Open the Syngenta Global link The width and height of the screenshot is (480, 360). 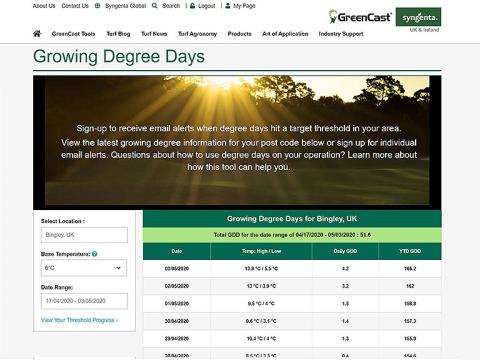125,6
